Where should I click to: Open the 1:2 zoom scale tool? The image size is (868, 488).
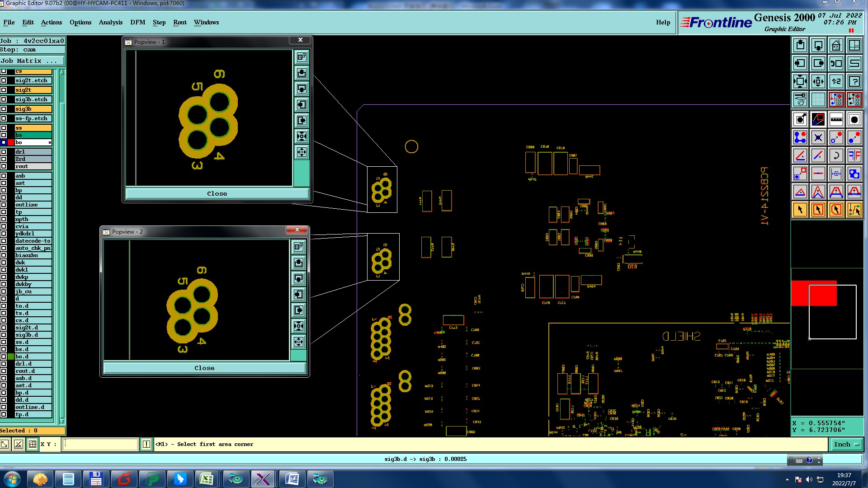836,81
